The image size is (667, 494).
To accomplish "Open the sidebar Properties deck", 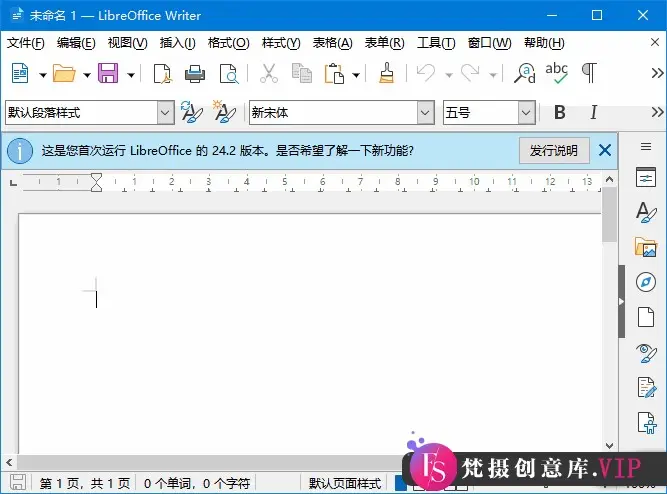I will (x=646, y=177).
